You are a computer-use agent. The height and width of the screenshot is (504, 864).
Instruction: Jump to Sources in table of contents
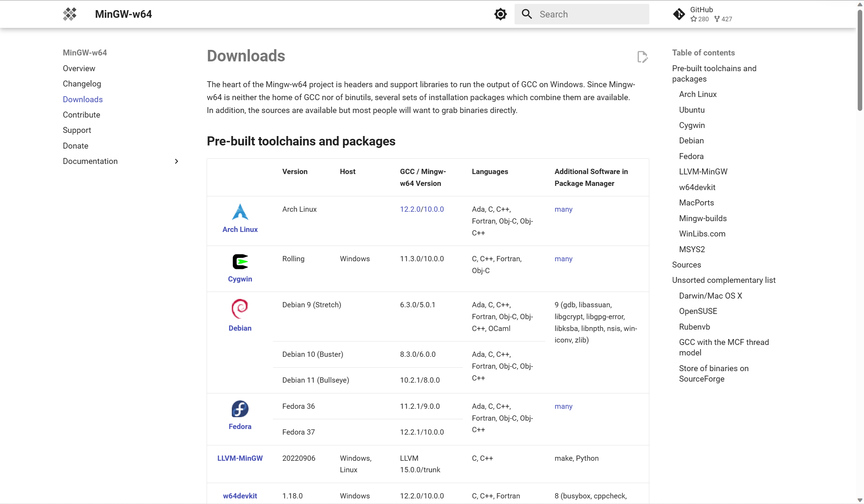(x=686, y=265)
